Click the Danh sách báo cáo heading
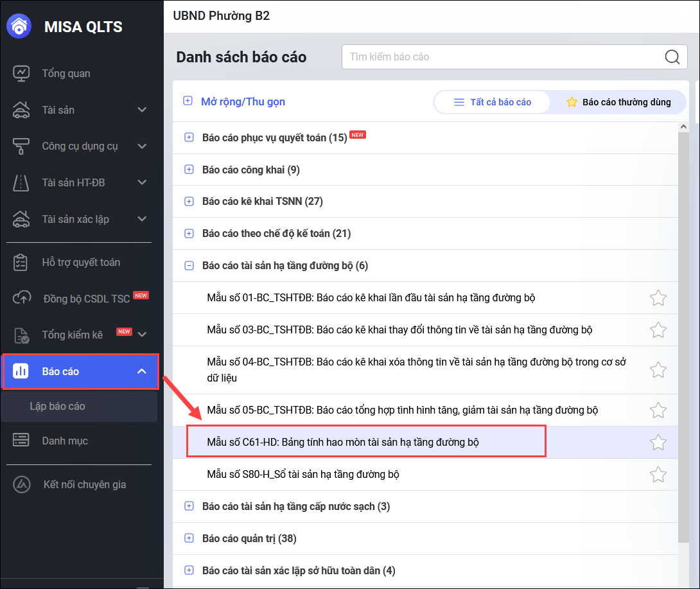 click(x=241, y=57)
